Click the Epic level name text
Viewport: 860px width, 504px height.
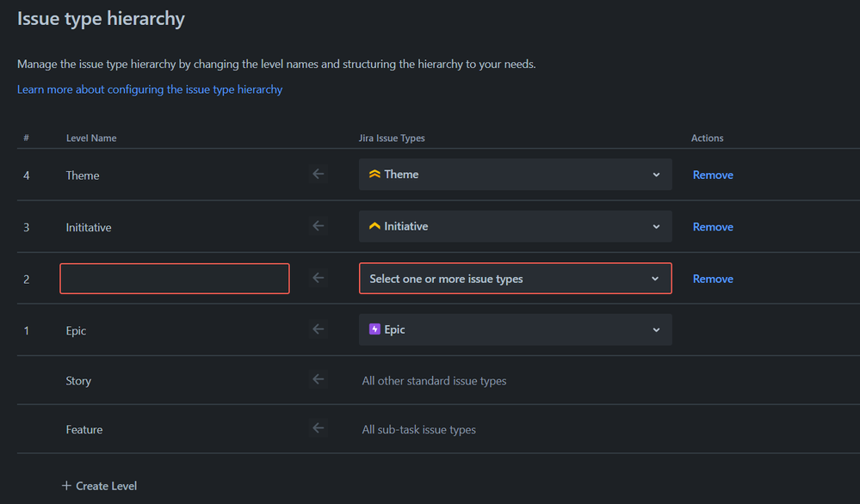76,331
